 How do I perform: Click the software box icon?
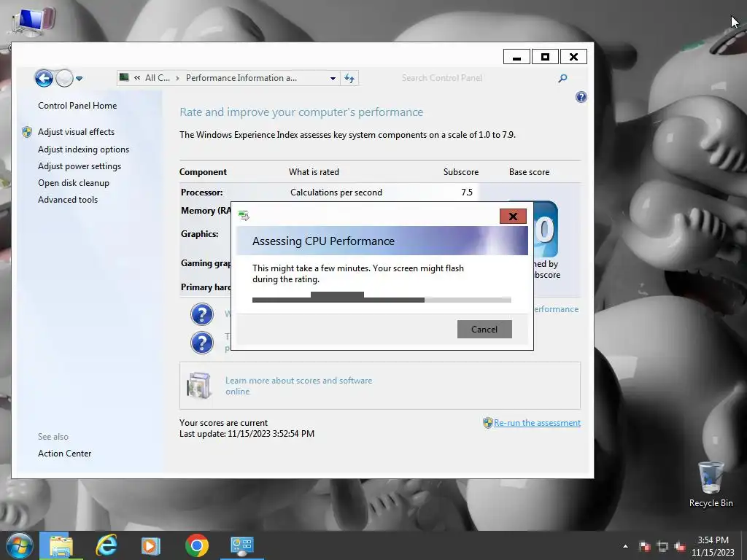point(198,385)
